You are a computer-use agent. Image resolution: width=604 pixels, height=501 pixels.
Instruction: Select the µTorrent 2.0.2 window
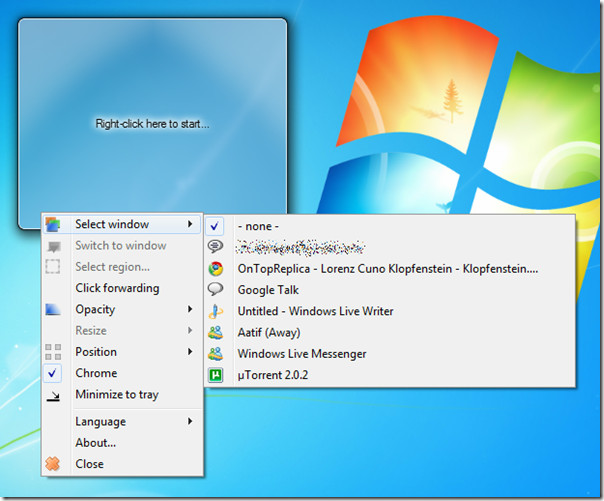390,375
